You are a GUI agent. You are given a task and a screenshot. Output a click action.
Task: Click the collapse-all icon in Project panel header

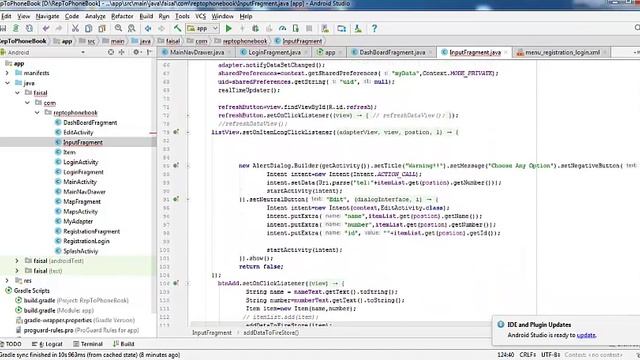click(x=122, y=52)
